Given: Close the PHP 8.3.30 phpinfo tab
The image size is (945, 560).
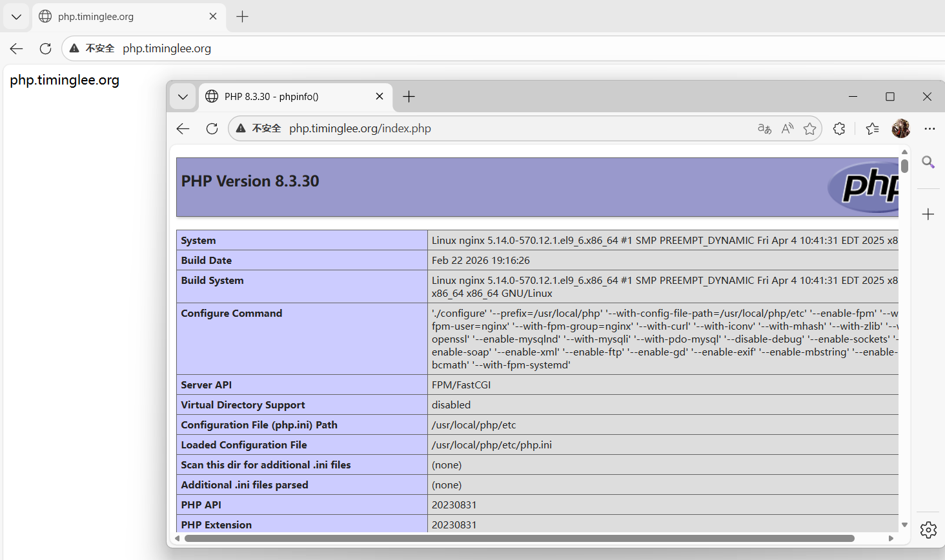Looking at the screenshot, I should click(x=380, y=96).
